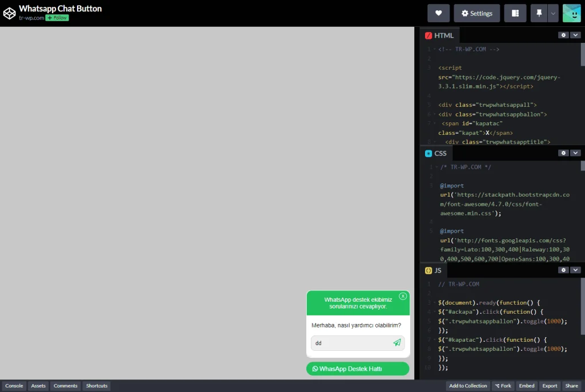This screenshot has height=392, width=585.
Task: Select the HTML editor tab
Action: click(439, 35)
